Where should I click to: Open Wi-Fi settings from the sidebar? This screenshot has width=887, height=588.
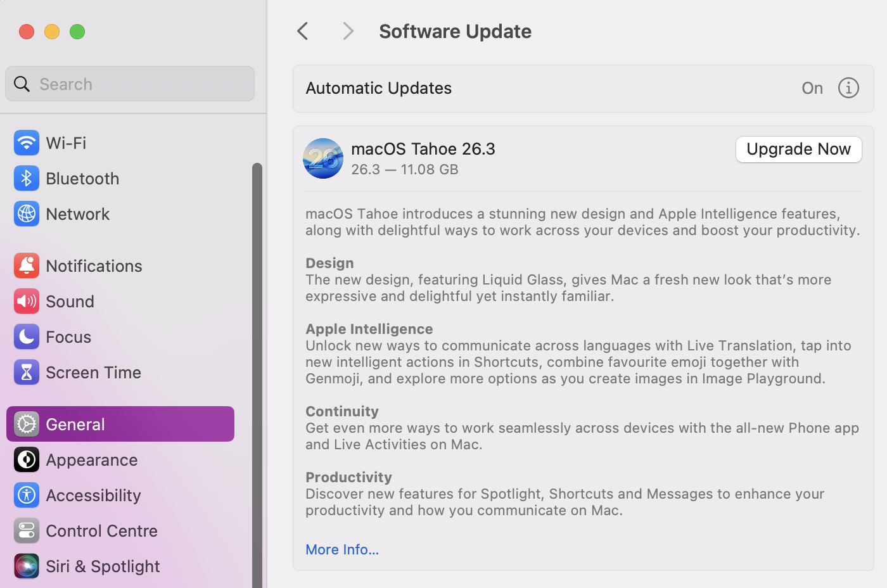65,143
